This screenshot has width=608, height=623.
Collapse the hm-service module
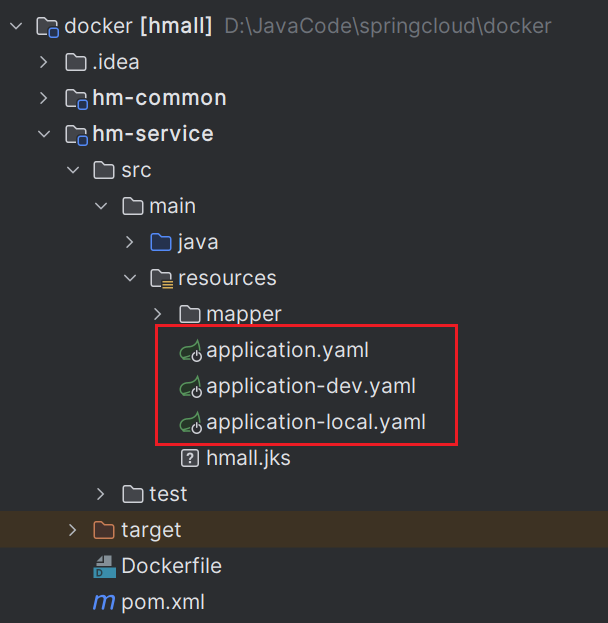coord(43,134)
